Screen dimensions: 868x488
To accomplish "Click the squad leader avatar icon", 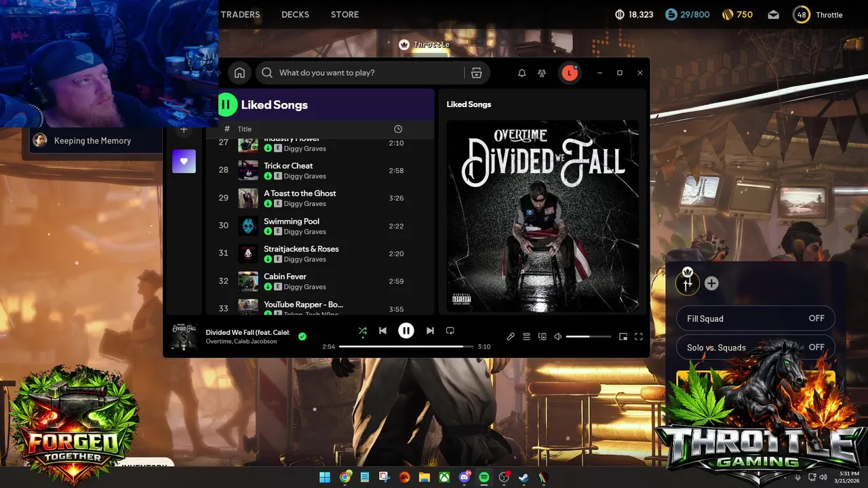I will (688, 282).
